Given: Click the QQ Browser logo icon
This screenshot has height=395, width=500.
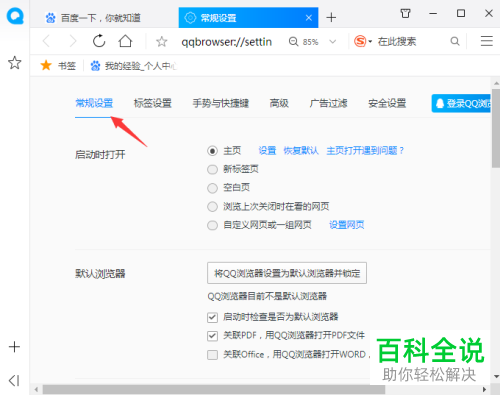Looking at the screenshot, I should point(15,16).
